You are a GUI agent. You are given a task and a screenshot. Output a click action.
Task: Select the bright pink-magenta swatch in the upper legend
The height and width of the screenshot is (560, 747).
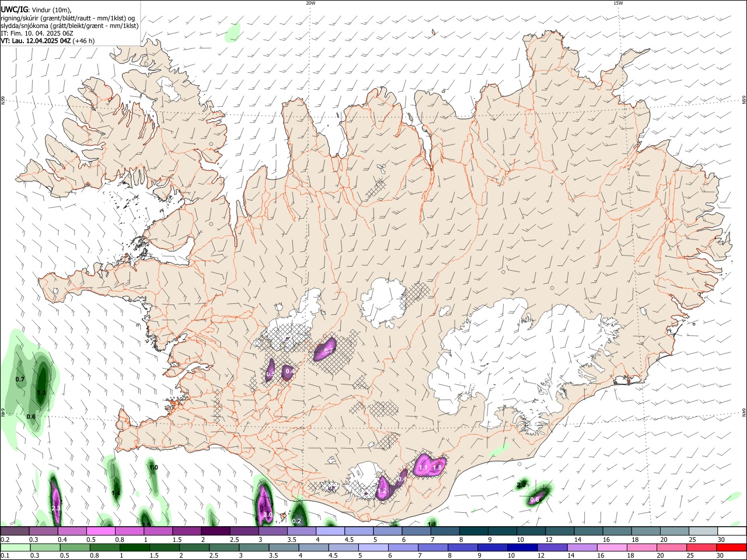pyautogui.click(x=100, y=531)
